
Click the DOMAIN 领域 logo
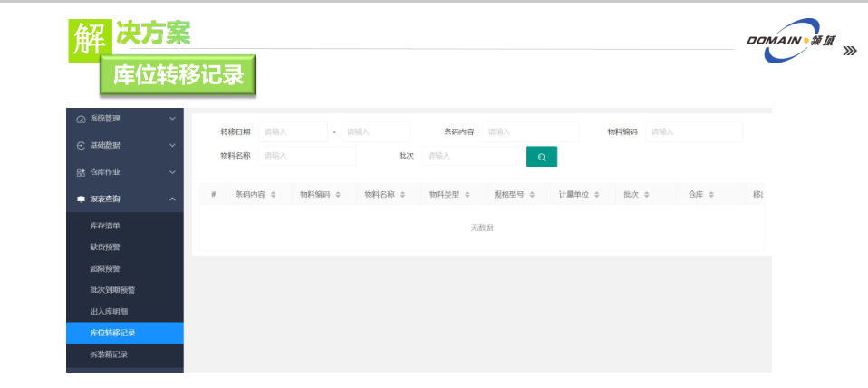click(792, 41)
